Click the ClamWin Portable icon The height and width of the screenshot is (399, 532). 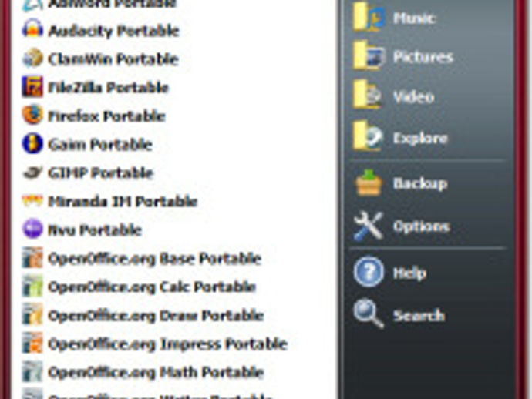coord(32,58)
